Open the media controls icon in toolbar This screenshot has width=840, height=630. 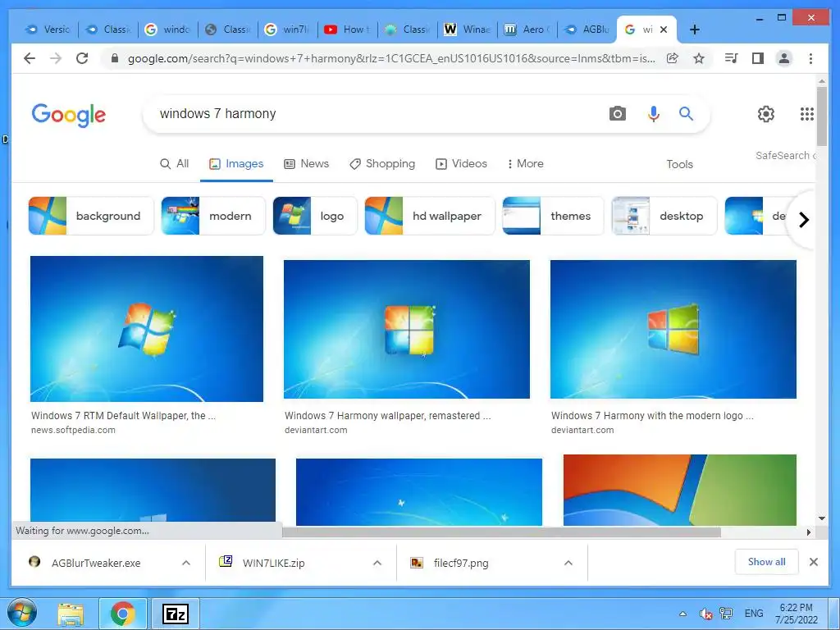point(731,58)
